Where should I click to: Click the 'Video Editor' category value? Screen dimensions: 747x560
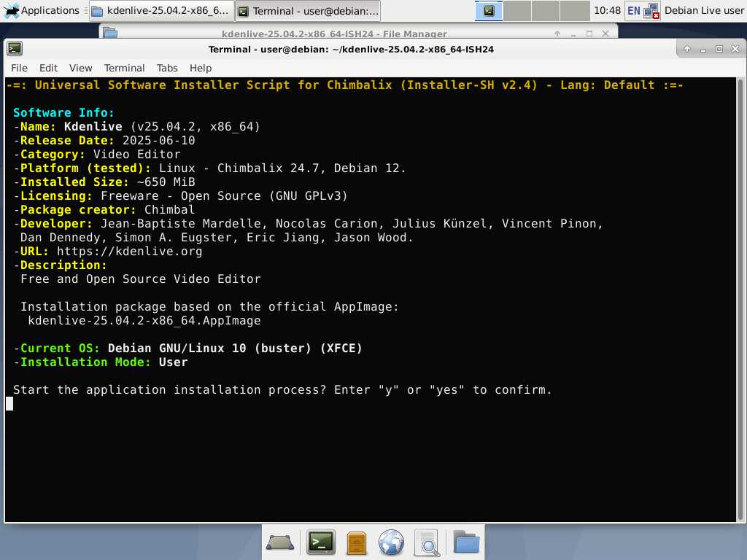click(136, 155)
